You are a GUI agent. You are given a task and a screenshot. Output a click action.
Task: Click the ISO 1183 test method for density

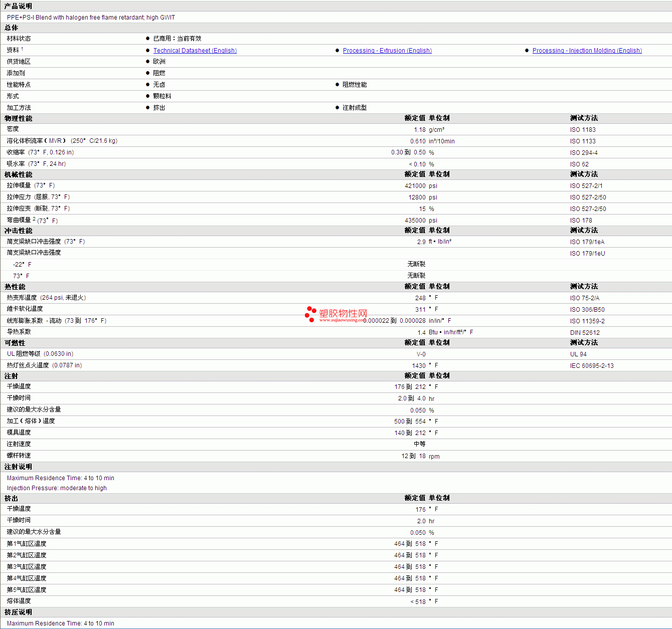583,130
